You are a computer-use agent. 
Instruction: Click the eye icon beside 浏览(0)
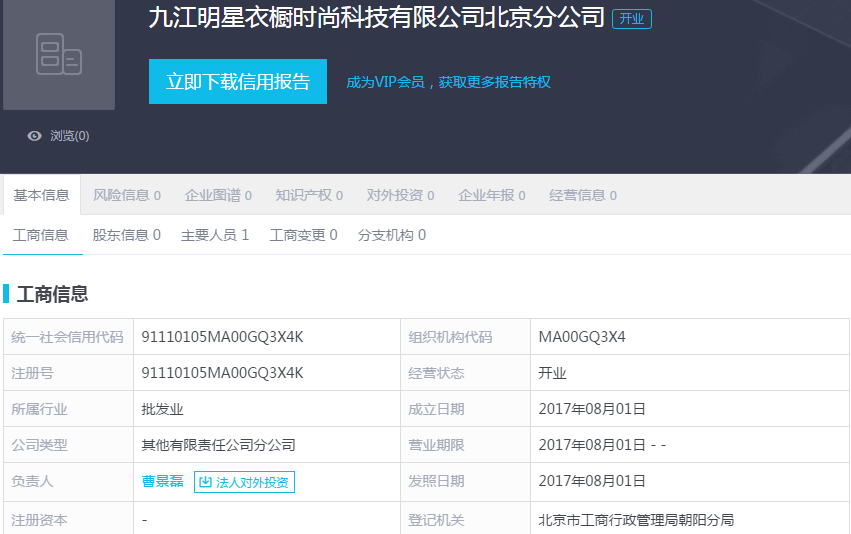click(34, 136)
